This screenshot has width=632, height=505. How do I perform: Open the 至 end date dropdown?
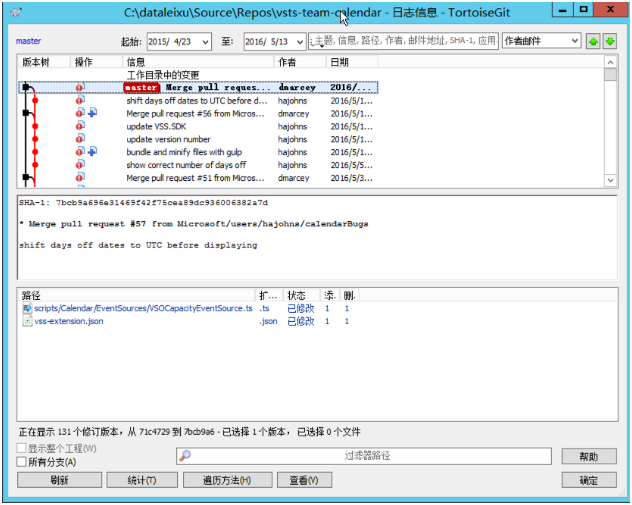click(299, 42)
